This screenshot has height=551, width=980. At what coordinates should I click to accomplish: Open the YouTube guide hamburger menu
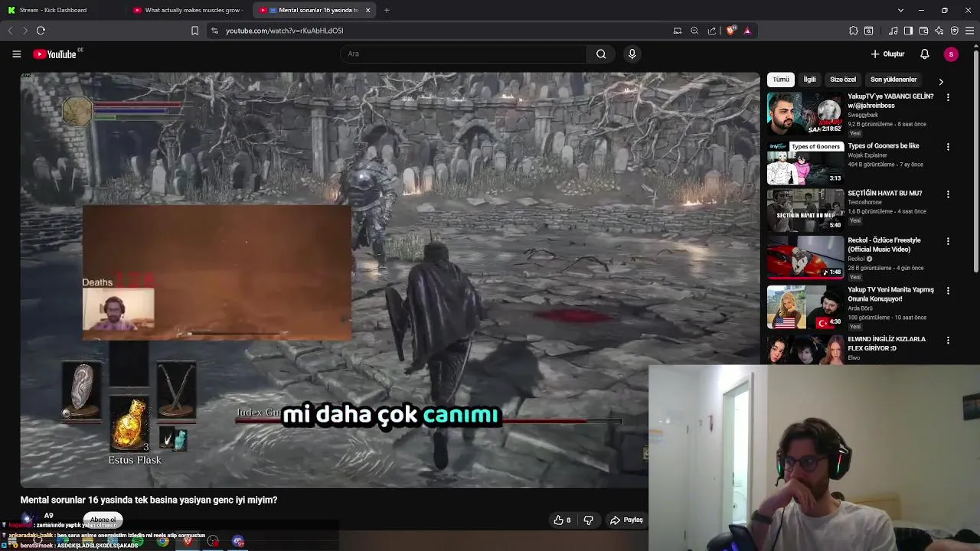click(x=16, y=54)
